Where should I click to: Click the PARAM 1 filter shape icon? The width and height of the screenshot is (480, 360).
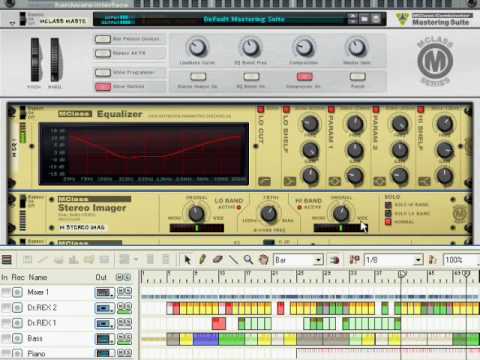(x=334, y=181)
